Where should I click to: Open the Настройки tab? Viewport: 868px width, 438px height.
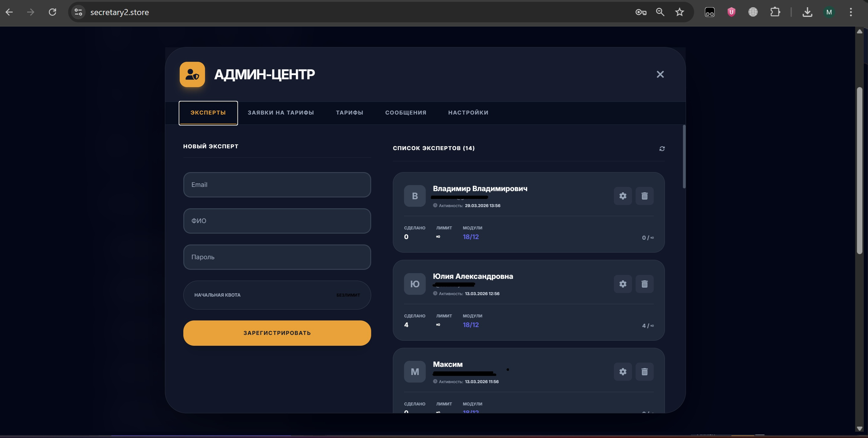pyautogui.click(x=468, y=112)
